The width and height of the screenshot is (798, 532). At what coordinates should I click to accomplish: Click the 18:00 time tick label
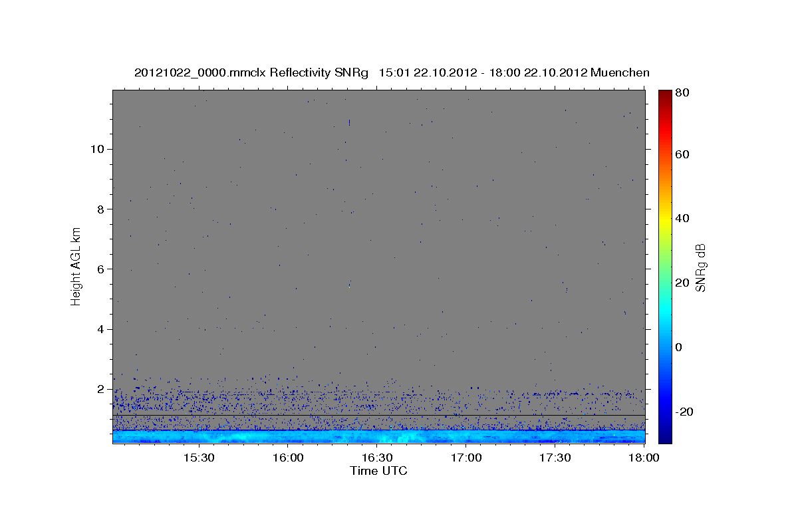point(643,458)
